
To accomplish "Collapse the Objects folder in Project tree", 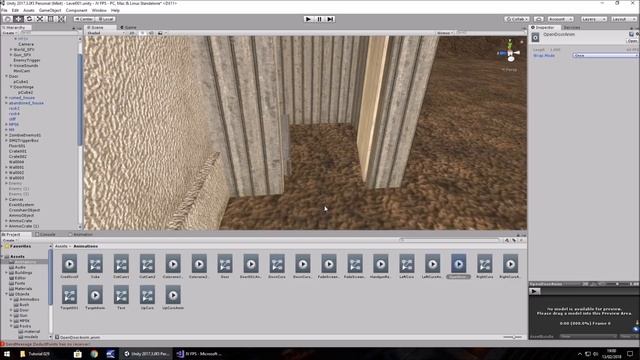I will 7,294.
